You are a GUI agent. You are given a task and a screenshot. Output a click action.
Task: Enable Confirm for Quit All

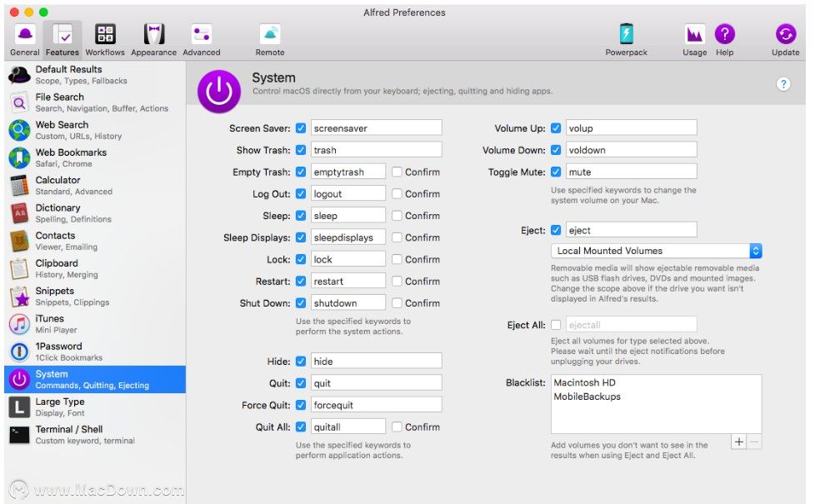click(x=397, y=427)
